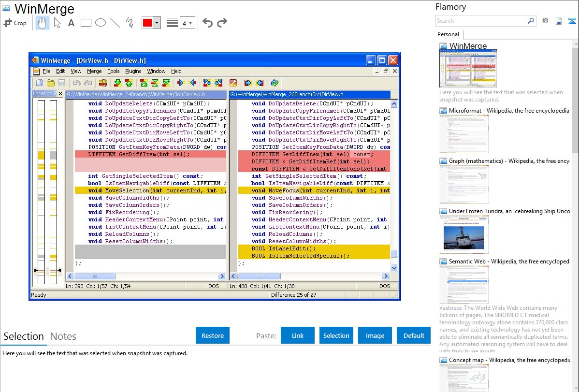
Task: Click the document page icon beside camera
Action: (x=559, y=21)
